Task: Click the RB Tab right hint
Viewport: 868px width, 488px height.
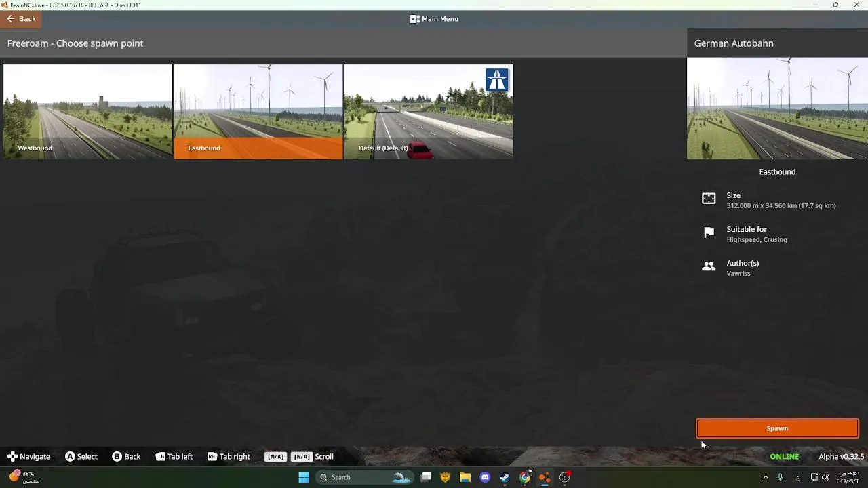Action: pos(229,457)
